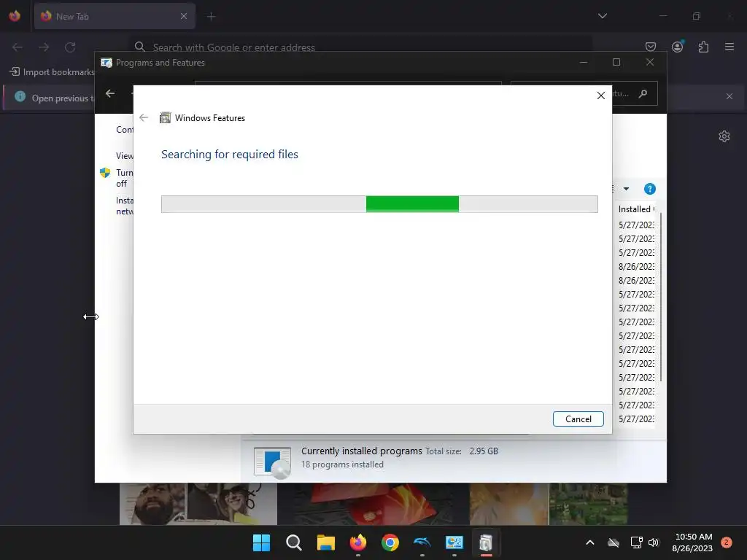This screenshot has width=747, height=560.
Task: Close the Windows Features dialog
Action: tap(601, 96)
